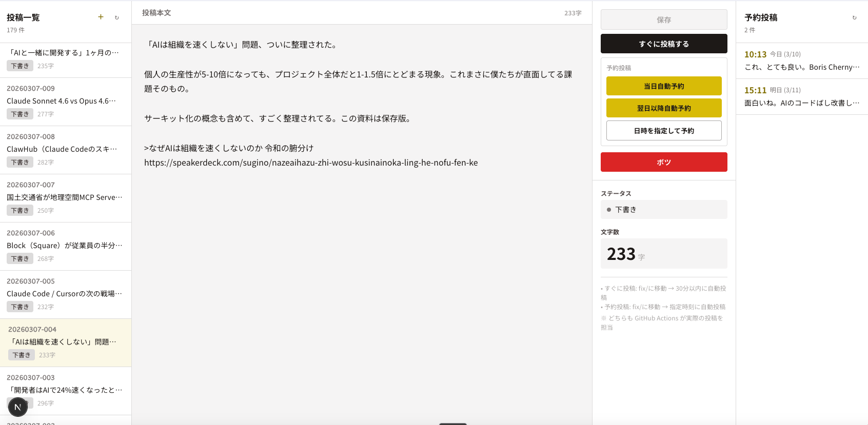Click the round N badge icon
Viewport: 868px width, 425px height.
click(18, 407)
